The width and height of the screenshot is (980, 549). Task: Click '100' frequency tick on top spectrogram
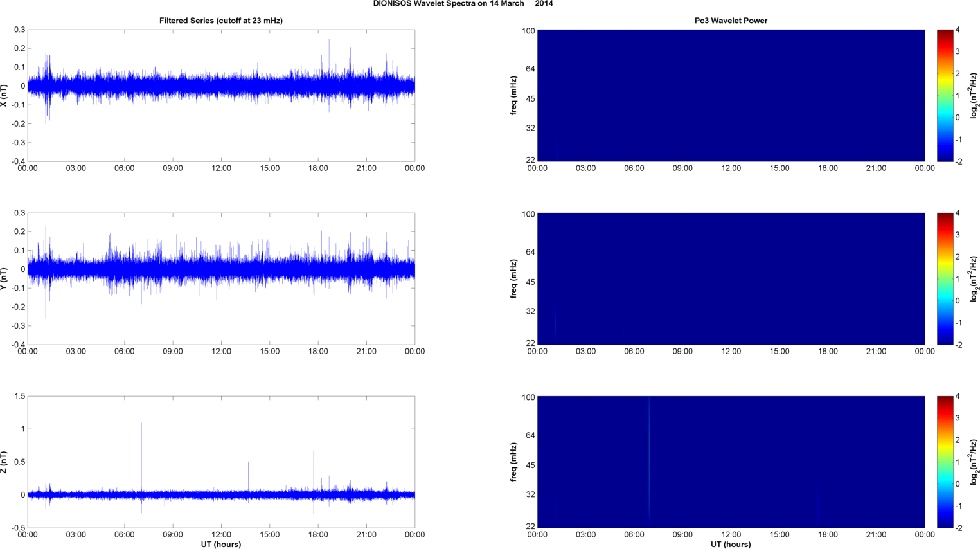pyautogui.click(x=528, y=31)
